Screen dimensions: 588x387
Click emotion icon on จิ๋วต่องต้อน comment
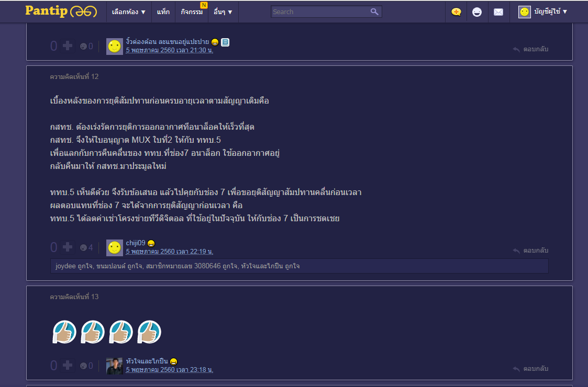[x=83, y=47]
